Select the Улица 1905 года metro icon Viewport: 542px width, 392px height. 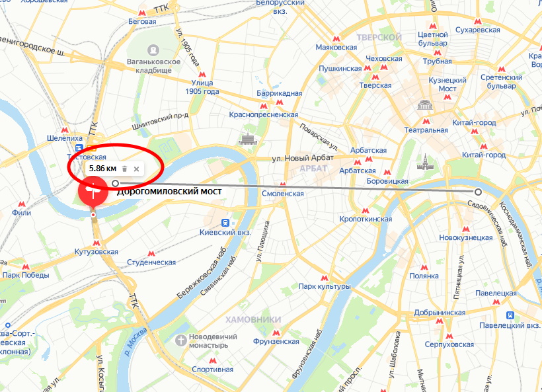tap(202, 74)
